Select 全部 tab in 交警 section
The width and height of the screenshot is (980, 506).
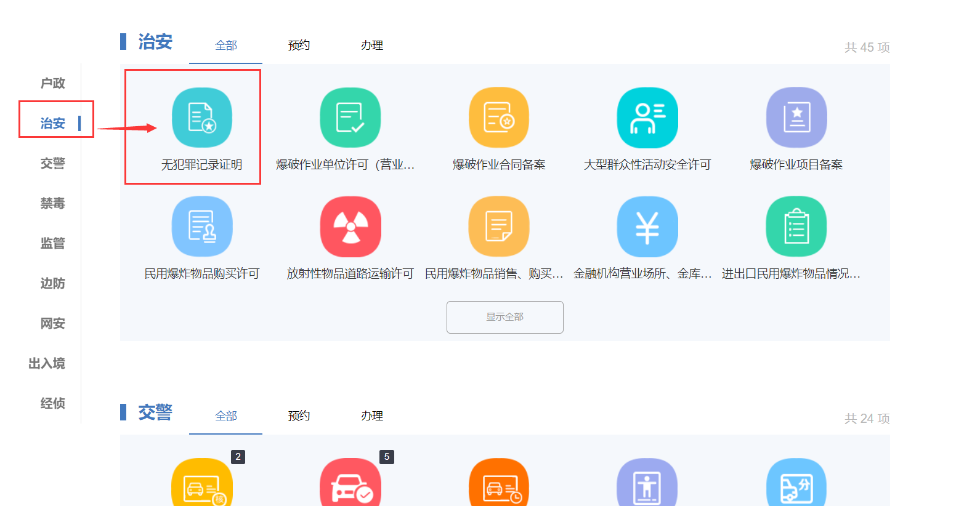pyautogui.click(x=226, y=416)
